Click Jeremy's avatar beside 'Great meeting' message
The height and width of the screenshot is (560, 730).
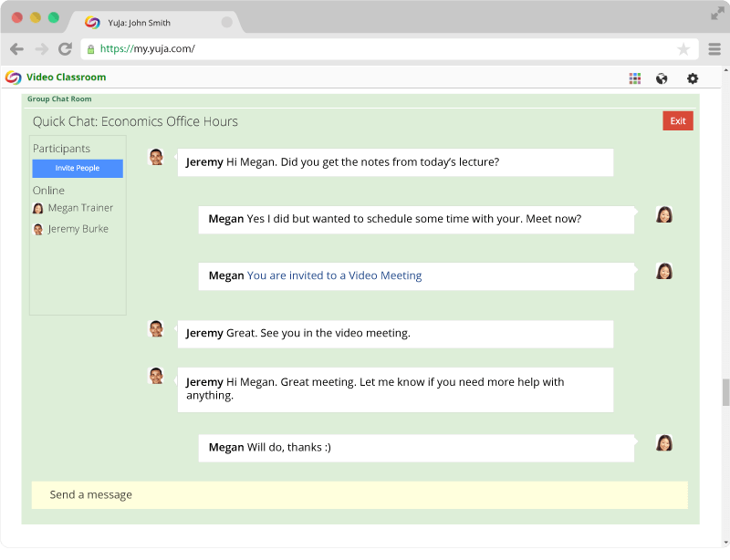coord(156,376)
